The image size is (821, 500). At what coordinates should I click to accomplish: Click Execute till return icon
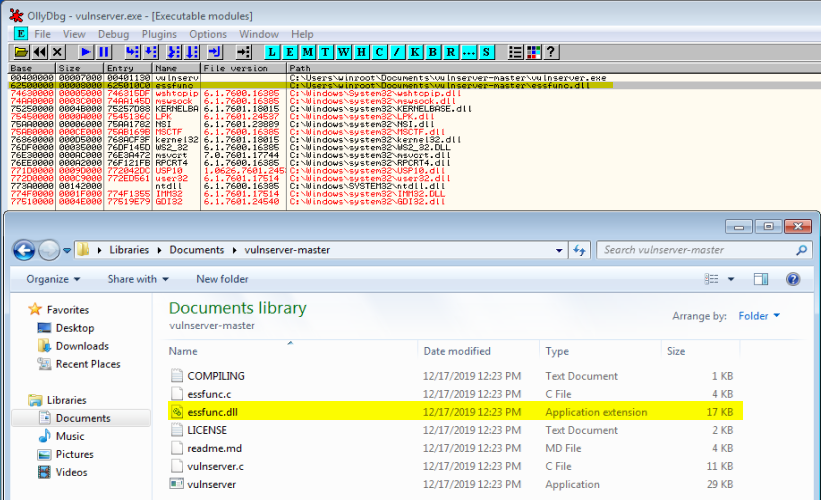(215, 52)
